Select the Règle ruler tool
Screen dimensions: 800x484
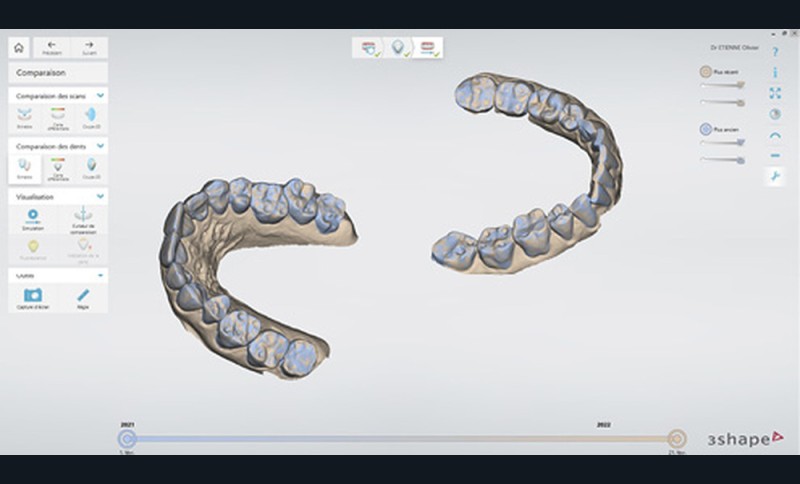[x=83, y=297]
